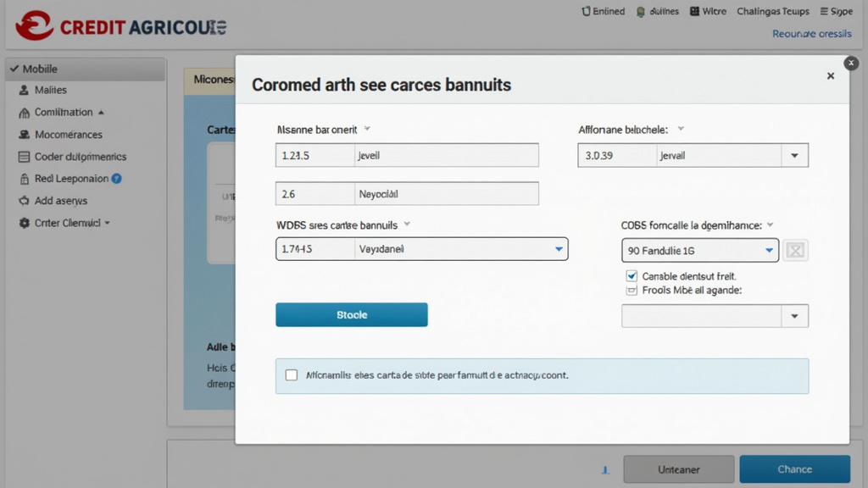Expand the '90 Fandulie 1G' dropdown
This screenshot has height=488, width=868.
click(768, 250)
